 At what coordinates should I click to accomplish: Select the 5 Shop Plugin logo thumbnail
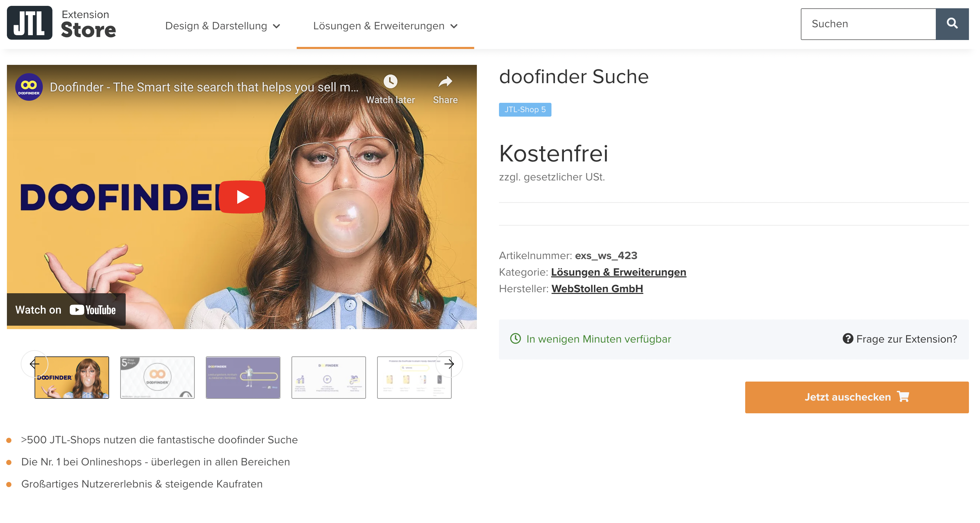click(157, 377)
